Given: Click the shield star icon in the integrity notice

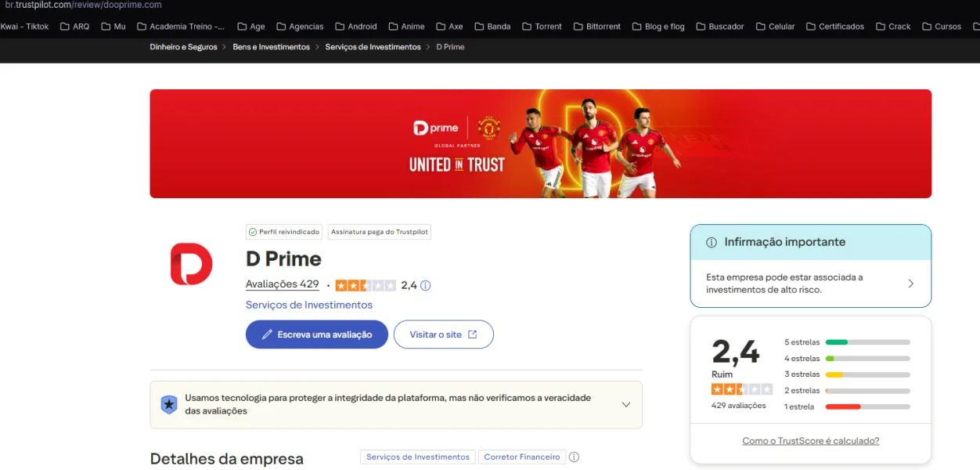Looking at the screenshot, I should coord(169,404).
